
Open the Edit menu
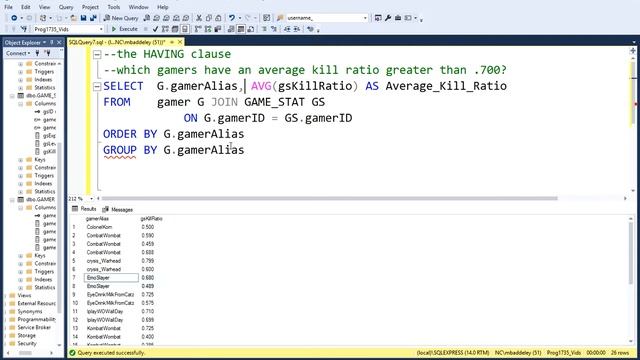(x=25, y=7)
